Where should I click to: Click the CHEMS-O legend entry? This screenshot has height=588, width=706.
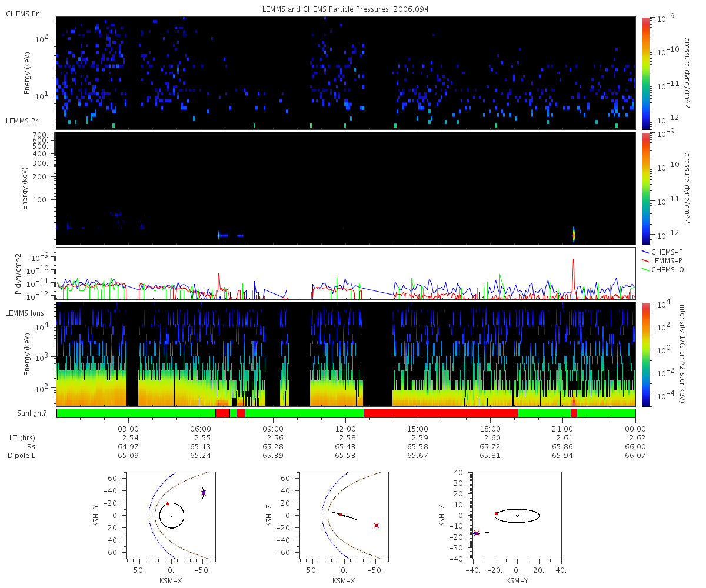tap(668, 269)
